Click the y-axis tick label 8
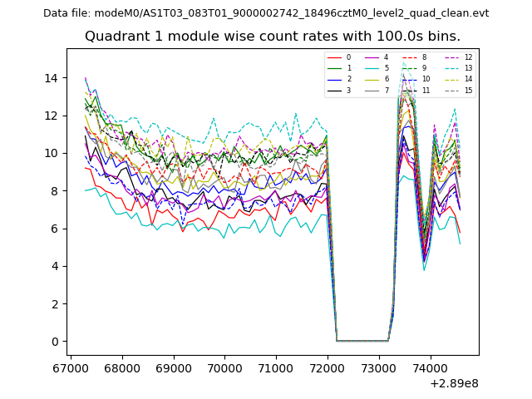Viewport: 532px width, 399px height. click(55, 191)
